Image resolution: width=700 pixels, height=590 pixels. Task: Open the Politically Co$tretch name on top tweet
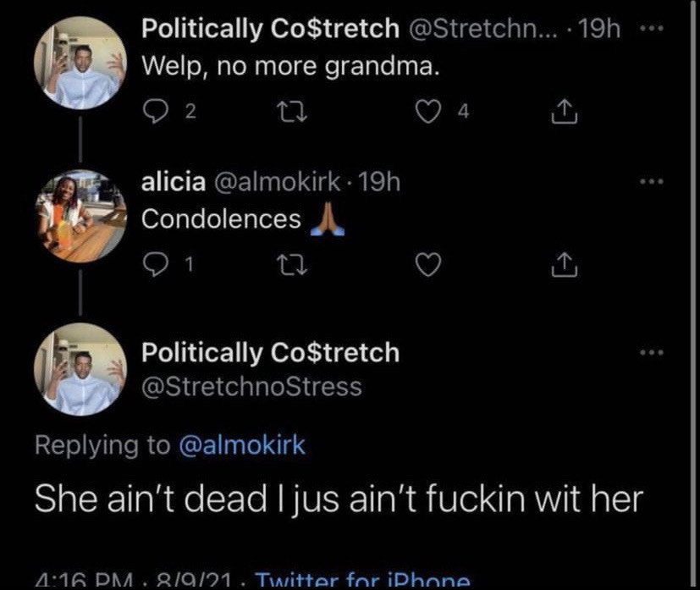click(270, 29)
